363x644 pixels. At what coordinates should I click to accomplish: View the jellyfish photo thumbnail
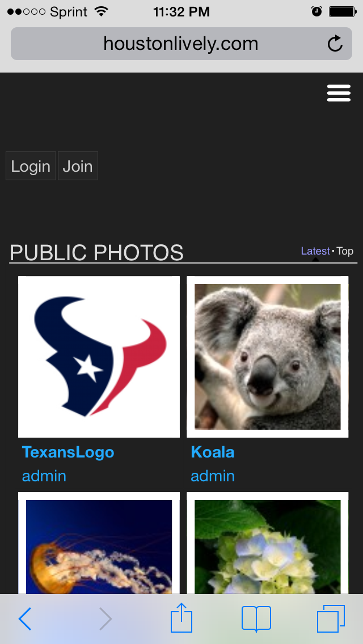point(99,544)
